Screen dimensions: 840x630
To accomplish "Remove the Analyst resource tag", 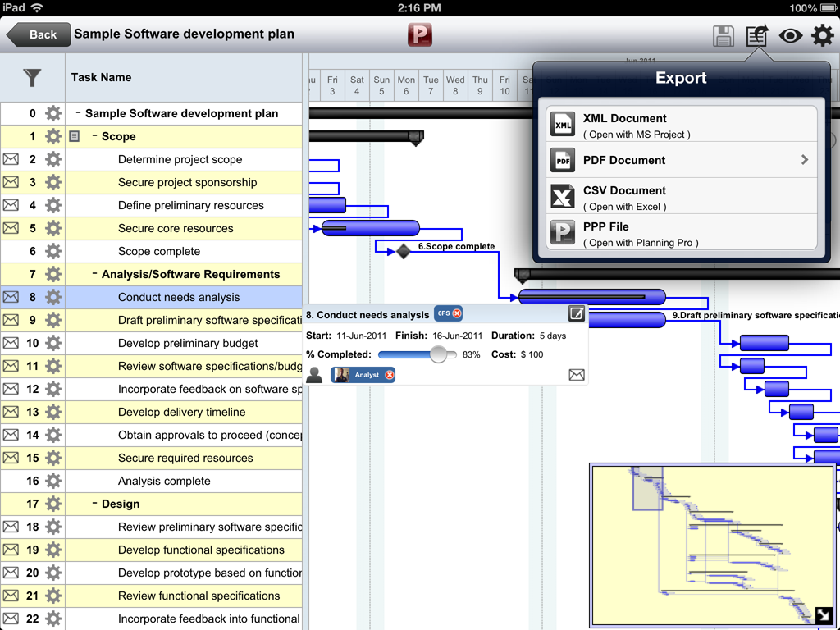I will 390,375.
